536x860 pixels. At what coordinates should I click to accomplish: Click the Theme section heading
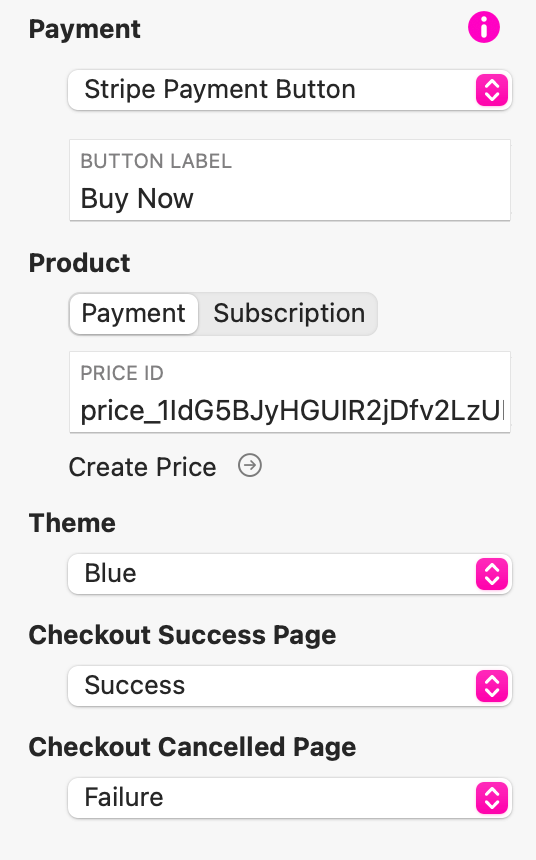coord(72,523)
